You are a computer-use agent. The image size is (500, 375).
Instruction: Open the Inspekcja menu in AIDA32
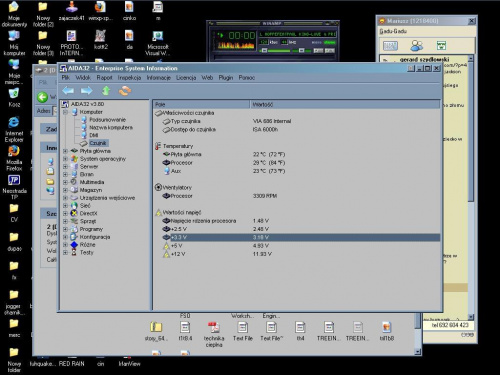pos(129,78)
